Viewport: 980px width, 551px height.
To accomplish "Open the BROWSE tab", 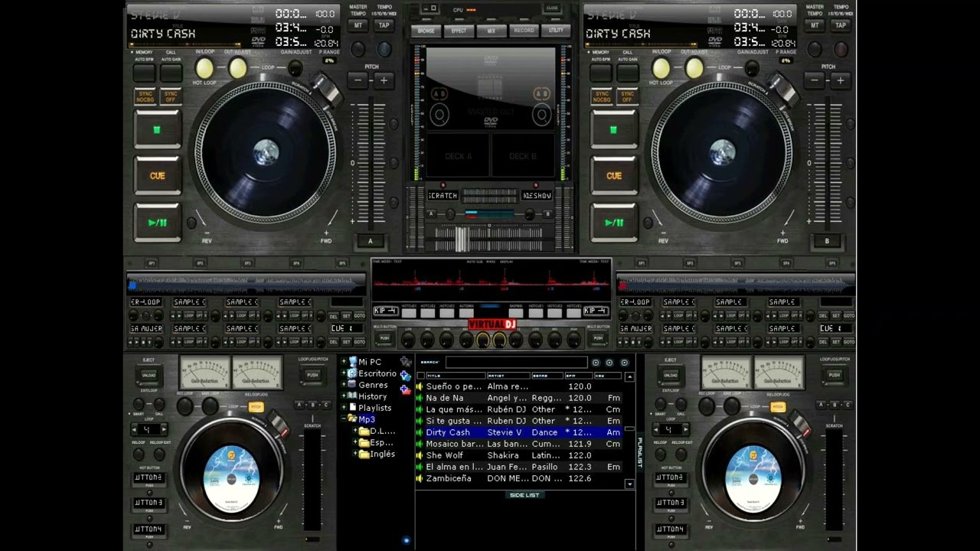I will coord(426,31).
